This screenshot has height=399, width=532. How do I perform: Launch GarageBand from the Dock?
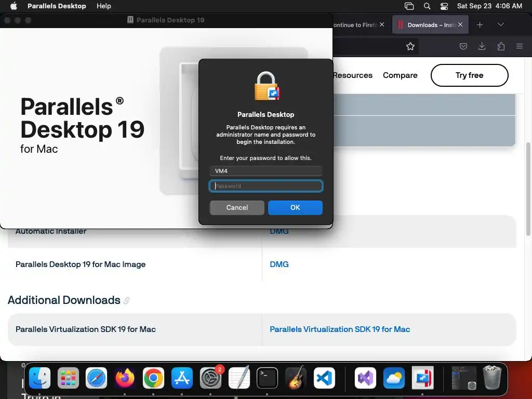pos(296,378)
